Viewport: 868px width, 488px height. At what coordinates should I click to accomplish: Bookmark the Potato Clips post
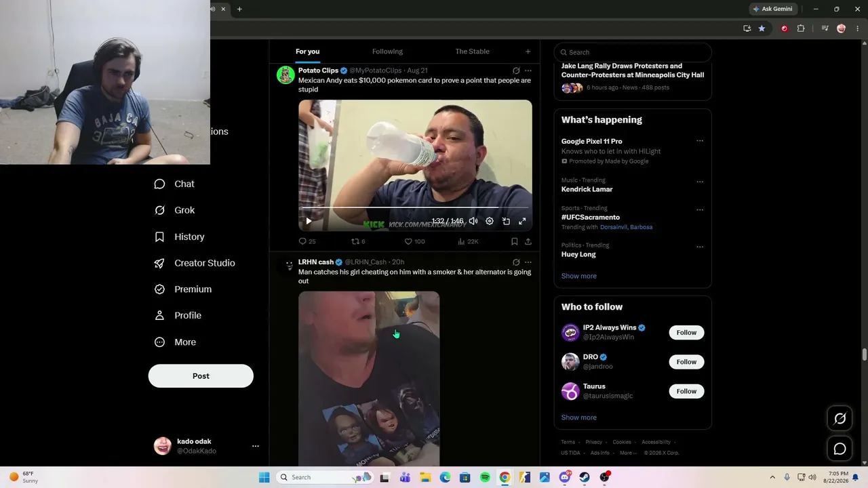click(515, 241)
